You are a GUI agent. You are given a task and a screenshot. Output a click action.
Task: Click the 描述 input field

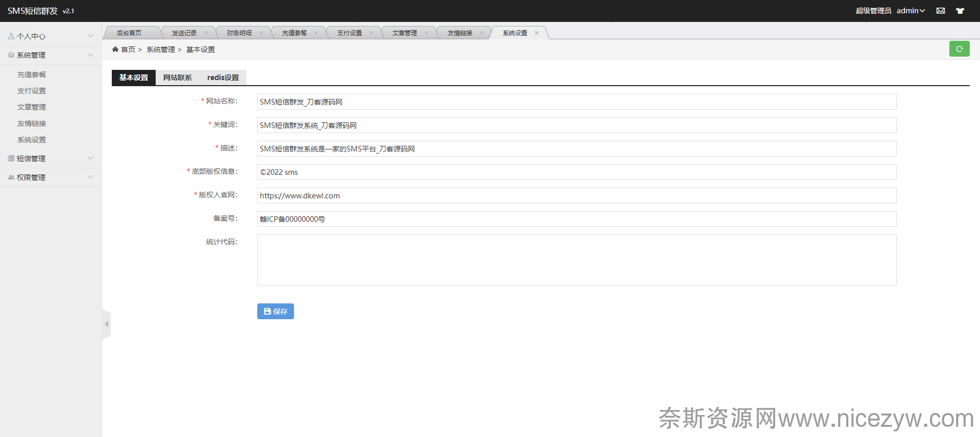(x=577, y=148)
